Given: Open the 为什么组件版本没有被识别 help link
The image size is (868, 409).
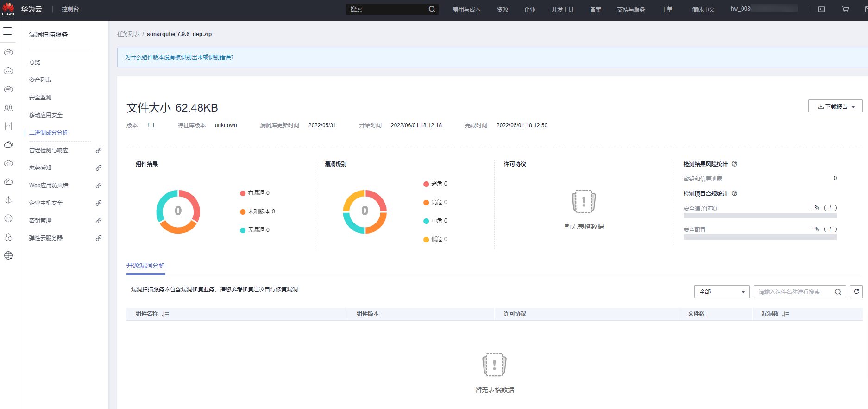Looking at the screenshot, I should click(179, 57).
